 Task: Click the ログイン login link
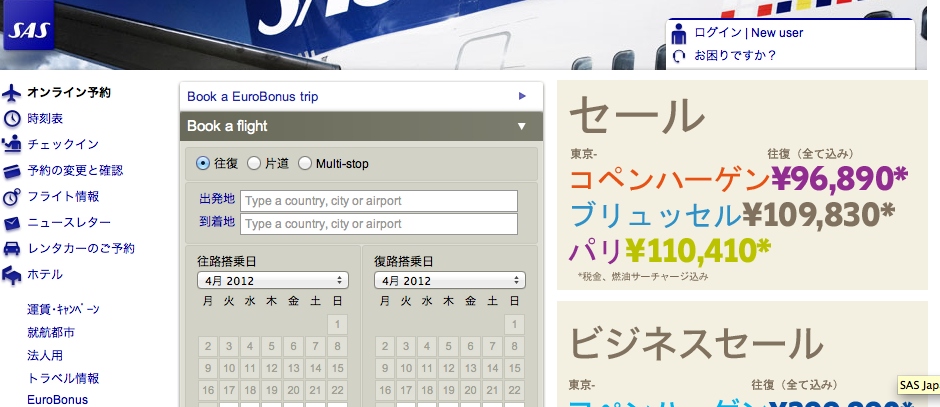click(718, 33)
